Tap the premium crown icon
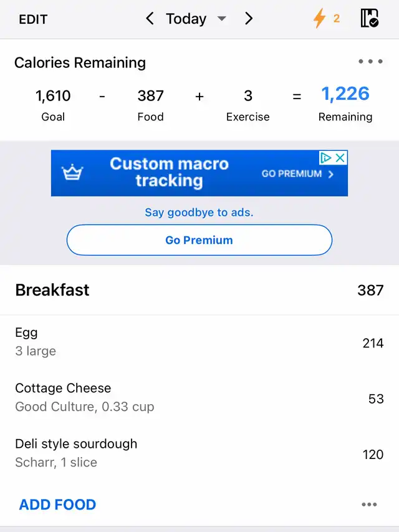The height and width of the screenshot is (532, 399). click(x=72, y=173)
